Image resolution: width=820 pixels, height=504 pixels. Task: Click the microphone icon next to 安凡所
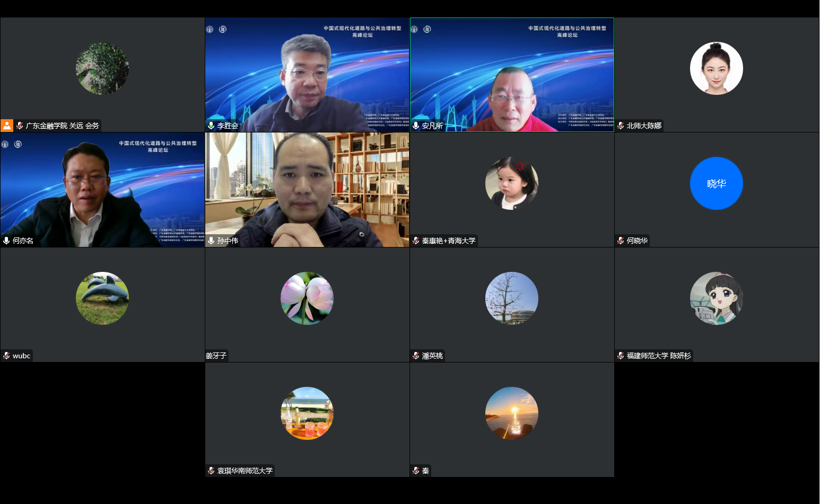pos(416,126)
